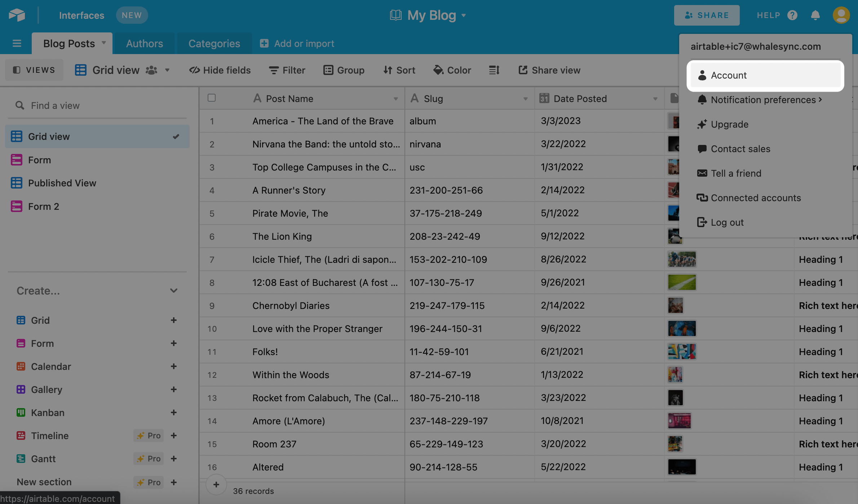Screen dimensions: 858x504
Task: Click the user avatar icon
Action: [841, 15]
